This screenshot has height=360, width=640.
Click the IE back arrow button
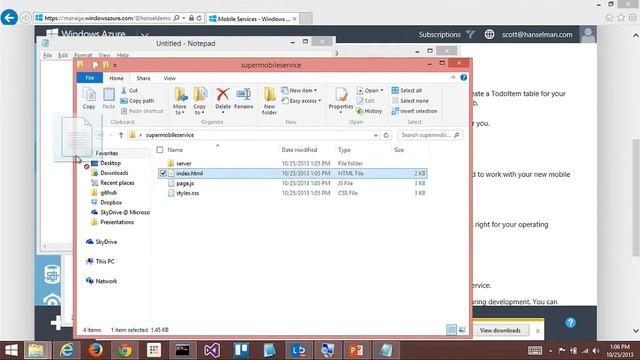[9, 18]
